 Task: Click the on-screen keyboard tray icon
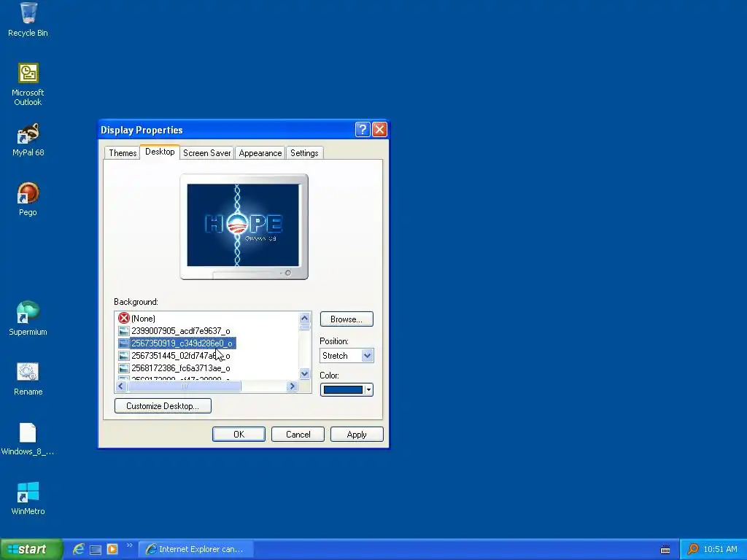pyautogui.click(x=665, y=550)
